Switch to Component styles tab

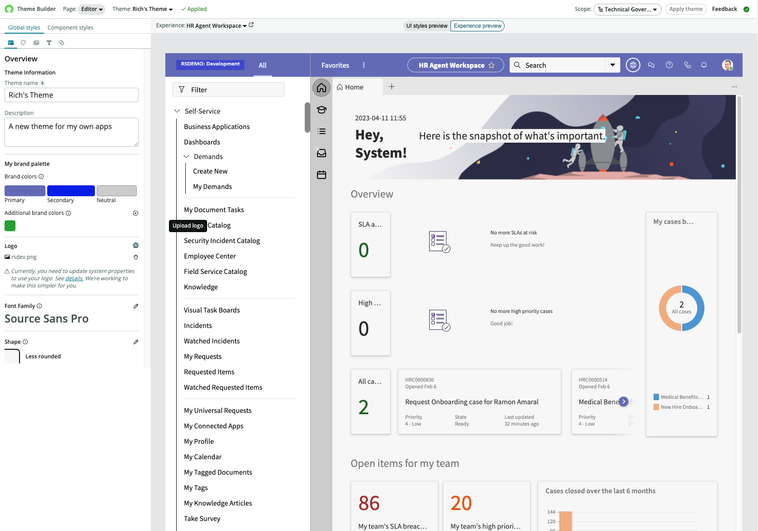point(70,28)
